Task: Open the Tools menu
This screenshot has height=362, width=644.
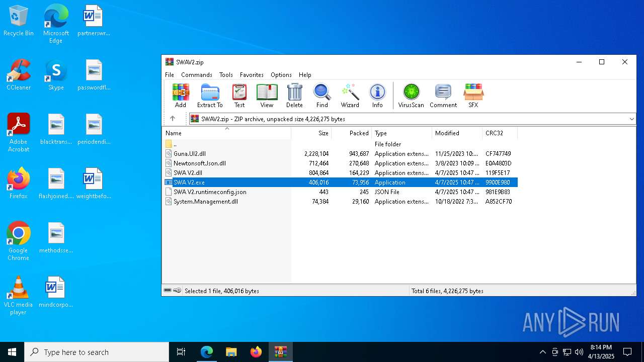Action: 226,74
